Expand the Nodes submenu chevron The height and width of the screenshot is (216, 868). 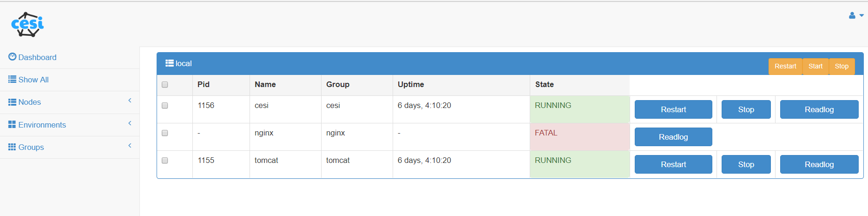click(x=130, y=101)
